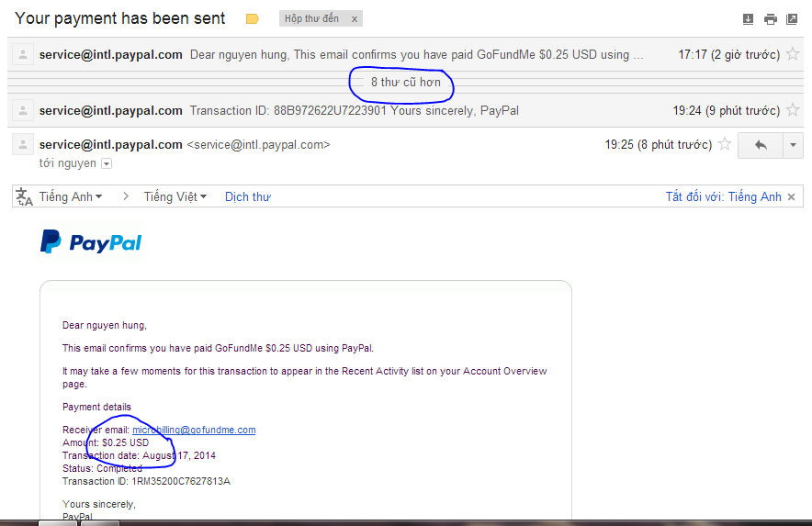Click the Amount: $0.25 USD line
Viewport: 812px width, 526px height.
[x=106, y=442]
